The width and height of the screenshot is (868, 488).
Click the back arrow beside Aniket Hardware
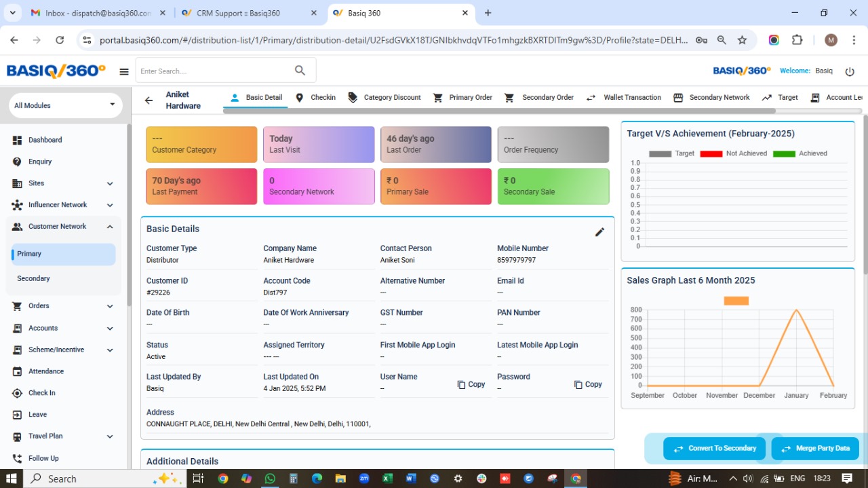click(149, 99)
